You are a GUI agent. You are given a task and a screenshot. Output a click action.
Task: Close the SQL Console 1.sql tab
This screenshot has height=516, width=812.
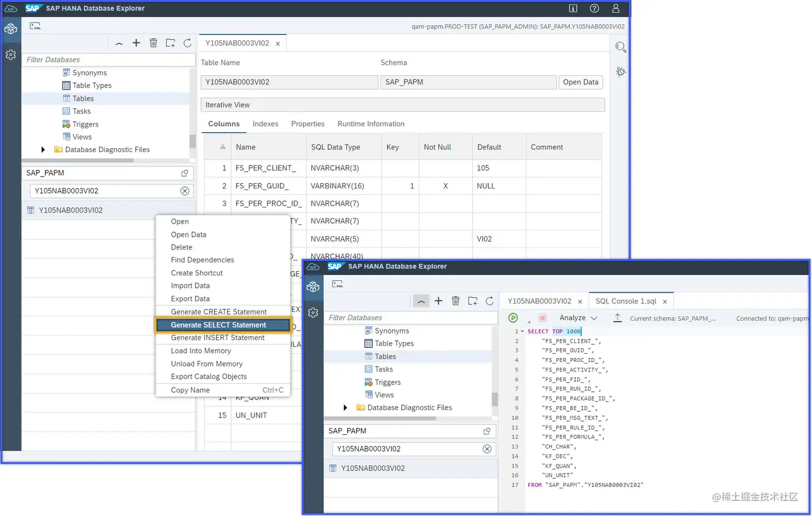[x=665, y=302]
